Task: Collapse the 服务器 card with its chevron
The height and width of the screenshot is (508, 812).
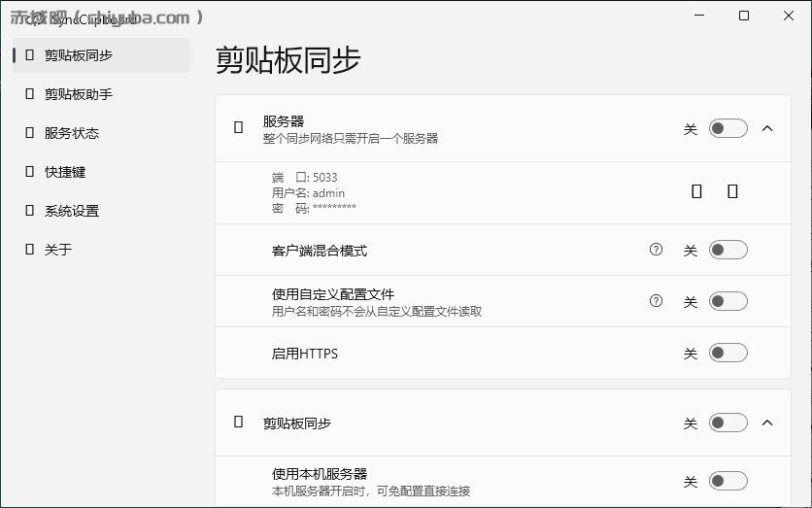Action: tap(767, 128)
